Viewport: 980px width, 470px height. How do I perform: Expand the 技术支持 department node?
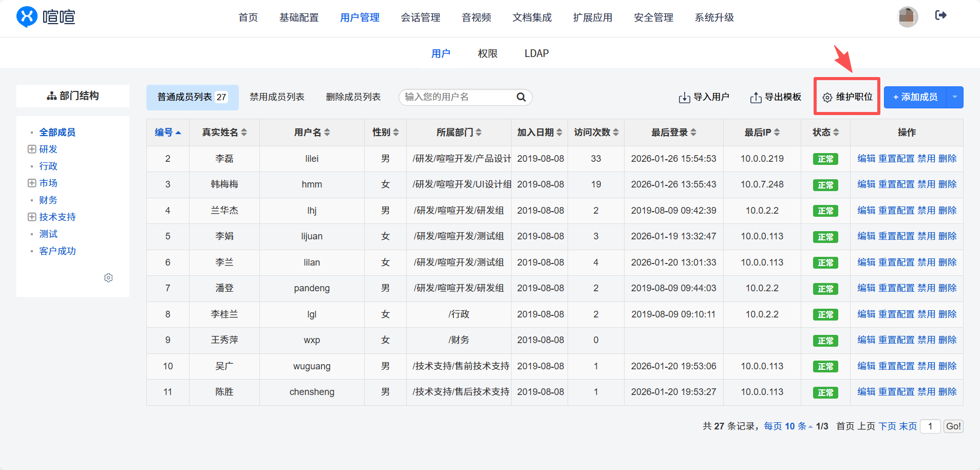(x=32, y=217)
